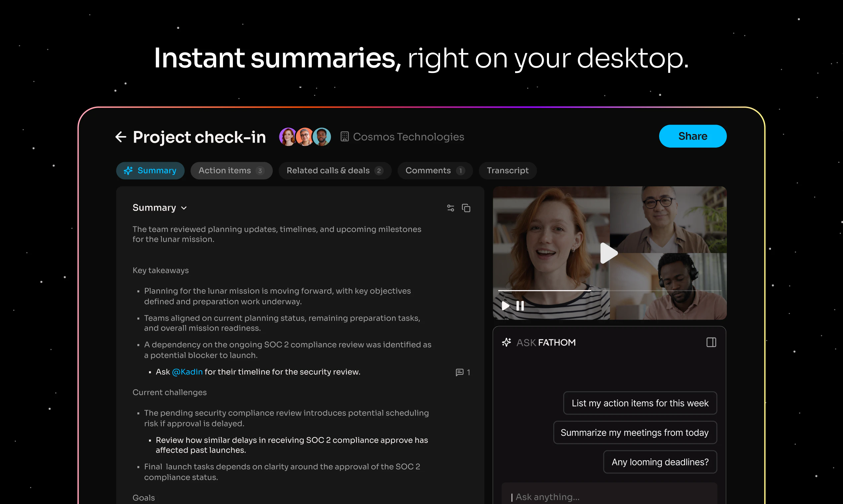Screen dimensions: 843x504
Task: Switch to the Transcript tab
Action: coord(507,170)
